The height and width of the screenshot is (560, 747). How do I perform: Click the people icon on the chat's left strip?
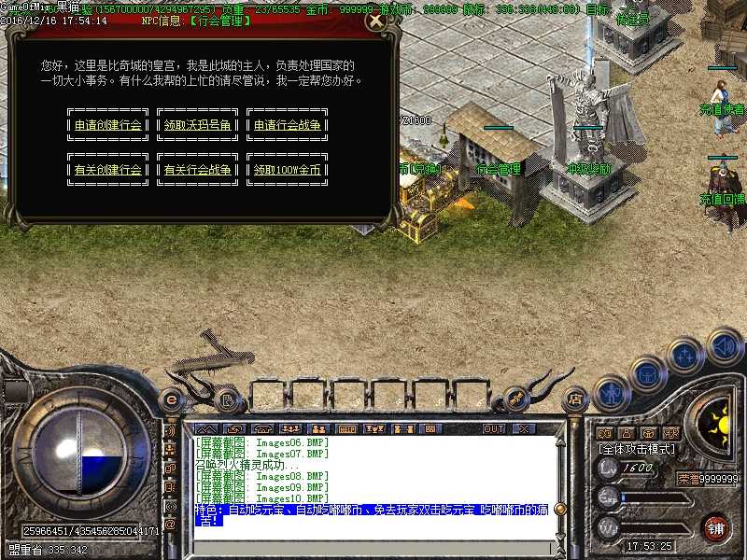[171, 450]
